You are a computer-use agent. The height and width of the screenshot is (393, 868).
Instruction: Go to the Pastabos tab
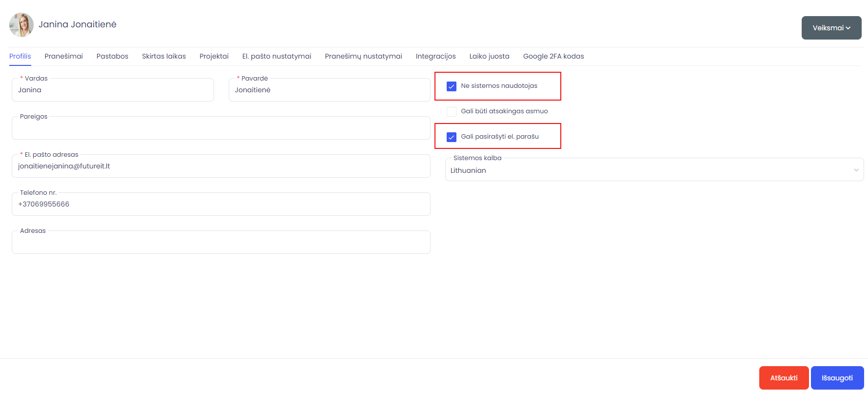tap(113, 56)
